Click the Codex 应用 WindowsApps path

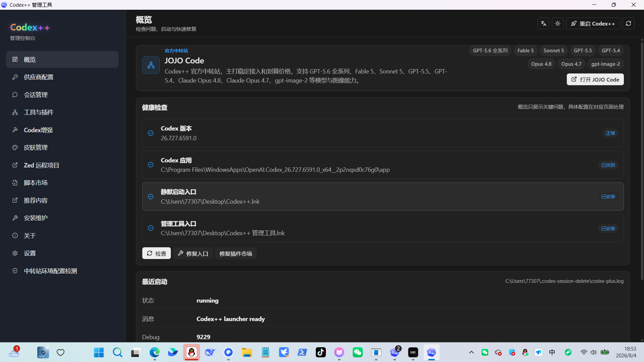pyautogui.click(x=275, y=170)
